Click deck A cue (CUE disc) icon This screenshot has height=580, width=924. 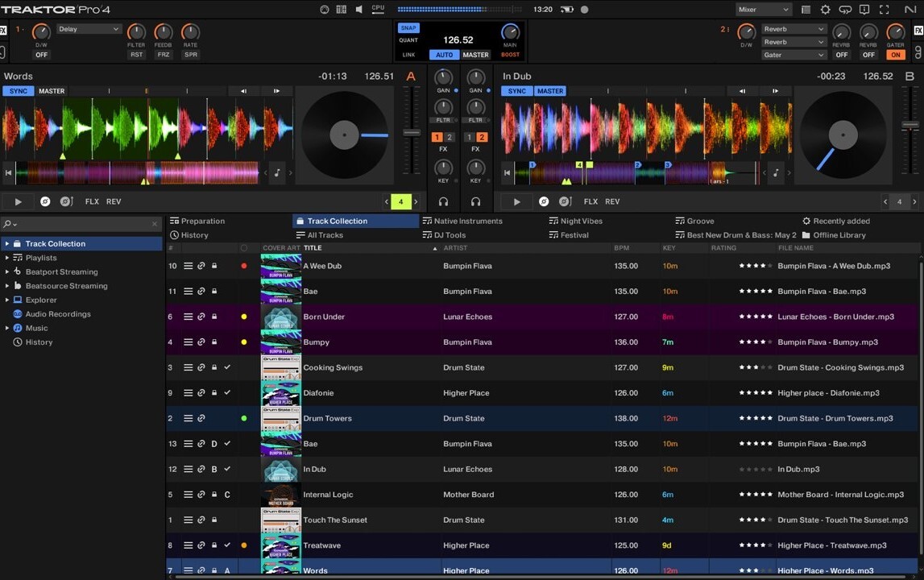pos(45,201)
